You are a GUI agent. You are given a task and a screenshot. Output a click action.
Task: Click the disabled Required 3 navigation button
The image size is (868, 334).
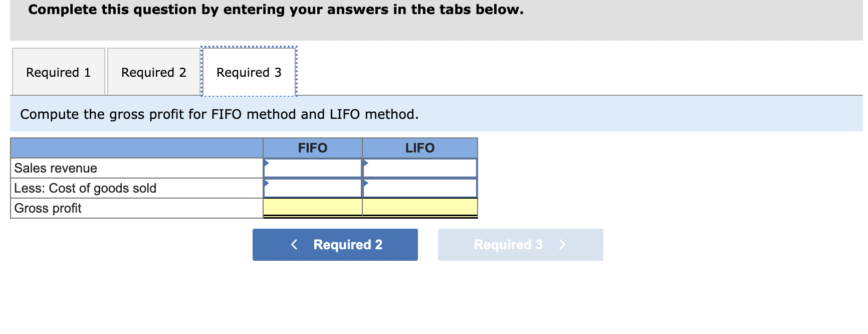click(520, 245)
